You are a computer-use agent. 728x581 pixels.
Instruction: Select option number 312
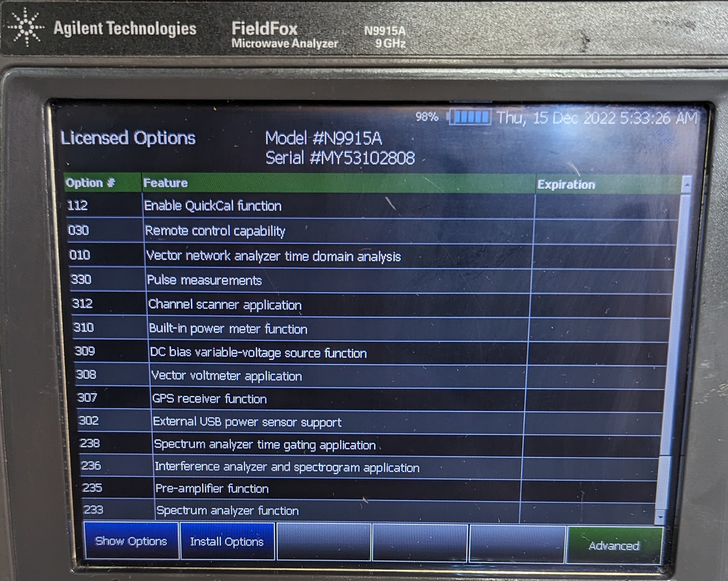coord(82,303)
